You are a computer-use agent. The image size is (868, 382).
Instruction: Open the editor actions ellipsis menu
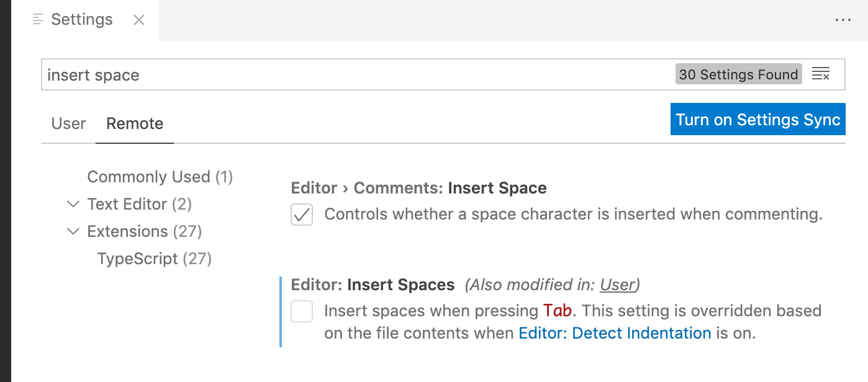coord(843,19)
